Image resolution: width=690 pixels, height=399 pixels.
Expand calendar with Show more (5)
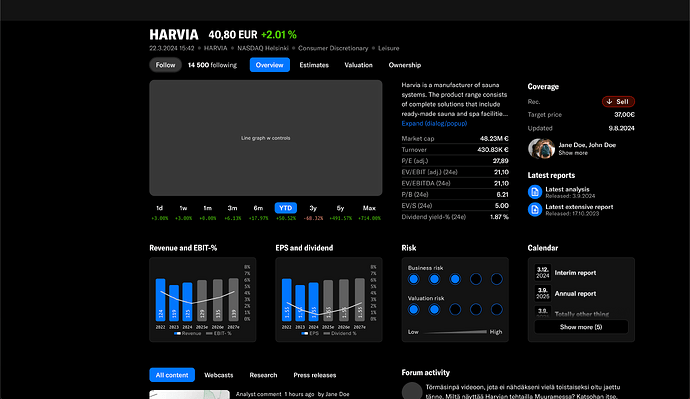[x=581, y=327]
